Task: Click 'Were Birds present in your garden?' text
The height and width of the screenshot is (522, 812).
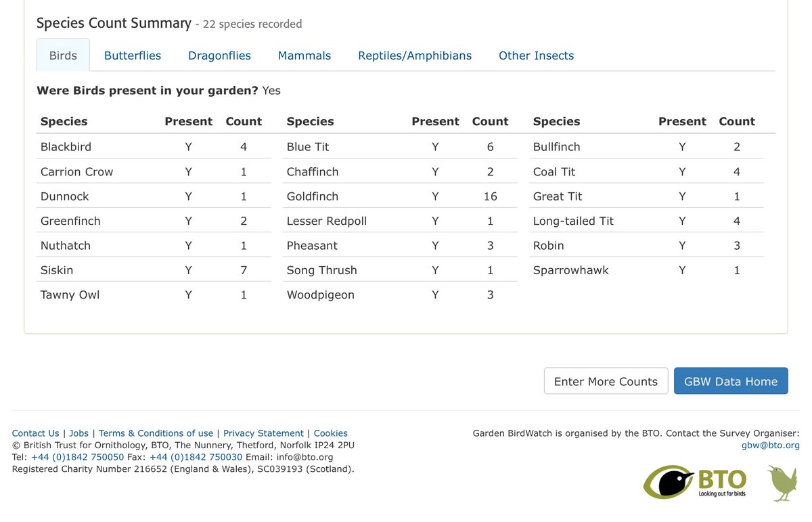Action: tap(148, 91)
